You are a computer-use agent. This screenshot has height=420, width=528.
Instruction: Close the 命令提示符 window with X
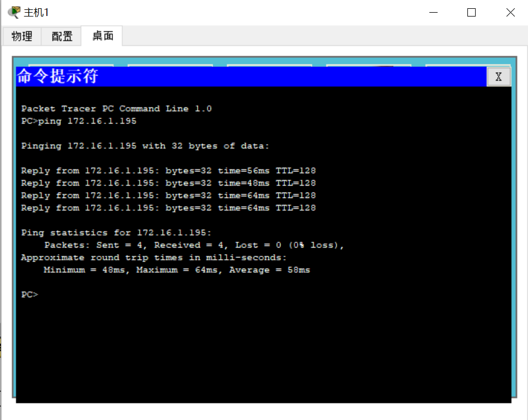tap(498, 77)
